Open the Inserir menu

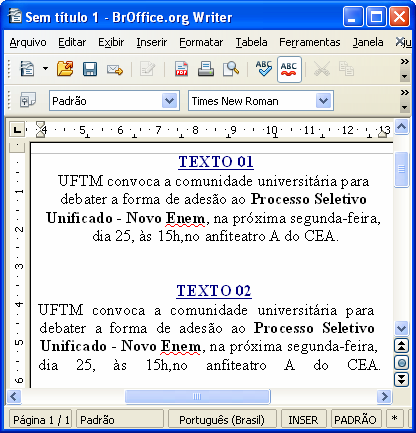(x=152, y=42)
